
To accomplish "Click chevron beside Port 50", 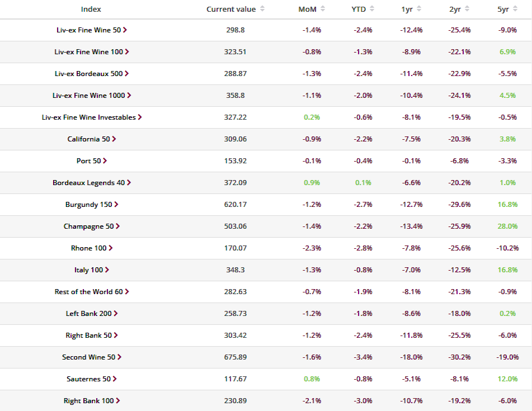I will (105, 160).
